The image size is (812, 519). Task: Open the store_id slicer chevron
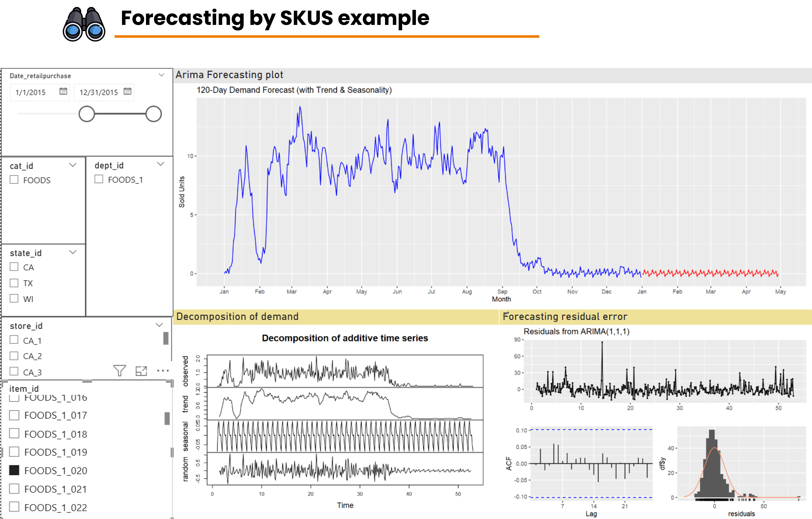tap(159, 325)
